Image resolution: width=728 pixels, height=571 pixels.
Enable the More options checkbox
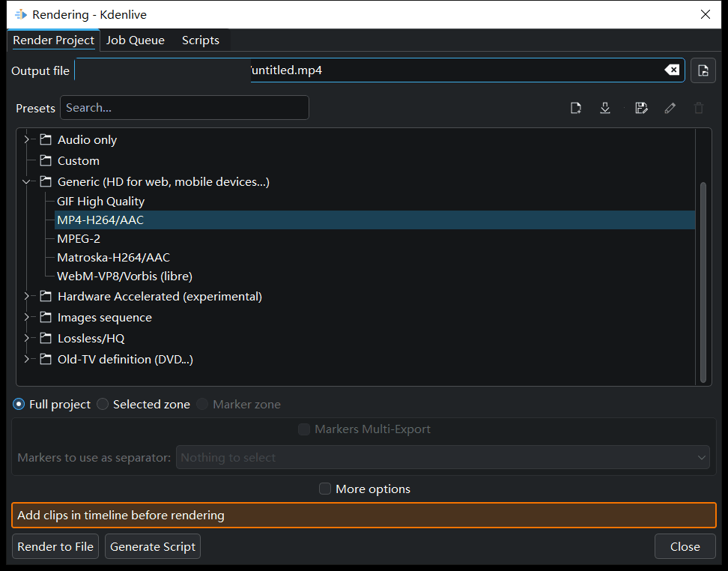(325, 489)
